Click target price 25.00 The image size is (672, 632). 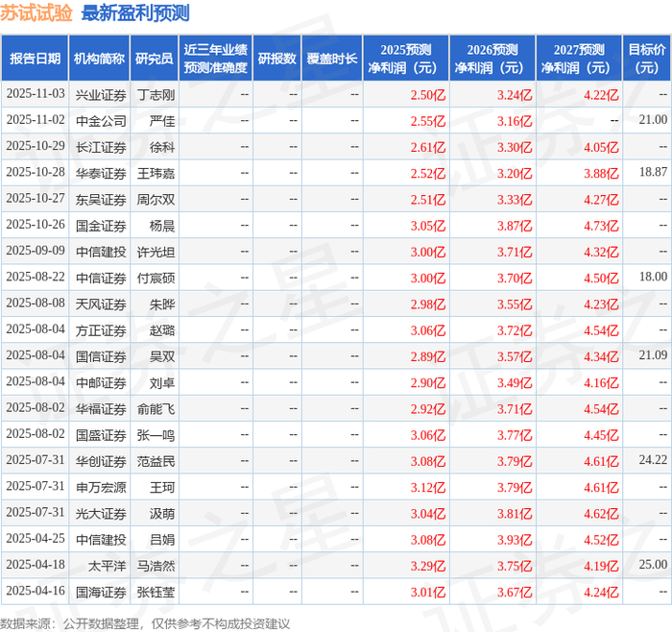tap(653, 565)
